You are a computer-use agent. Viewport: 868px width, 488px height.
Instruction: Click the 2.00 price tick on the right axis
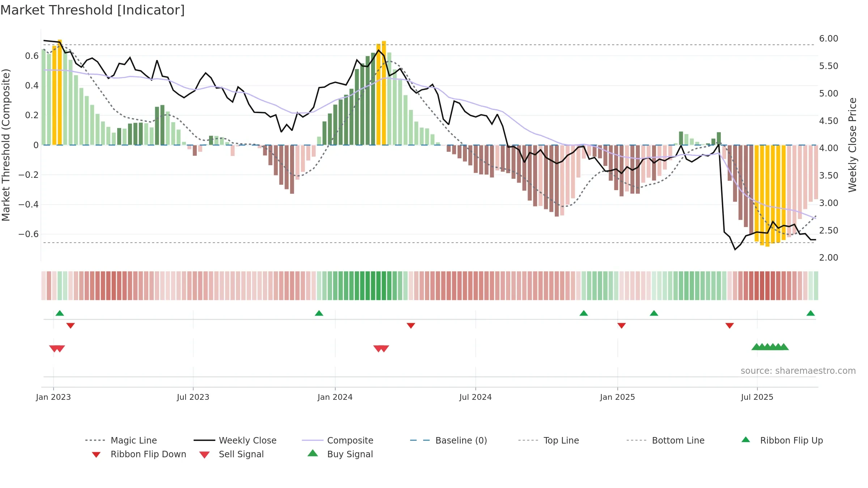click(x=829, y=258)
